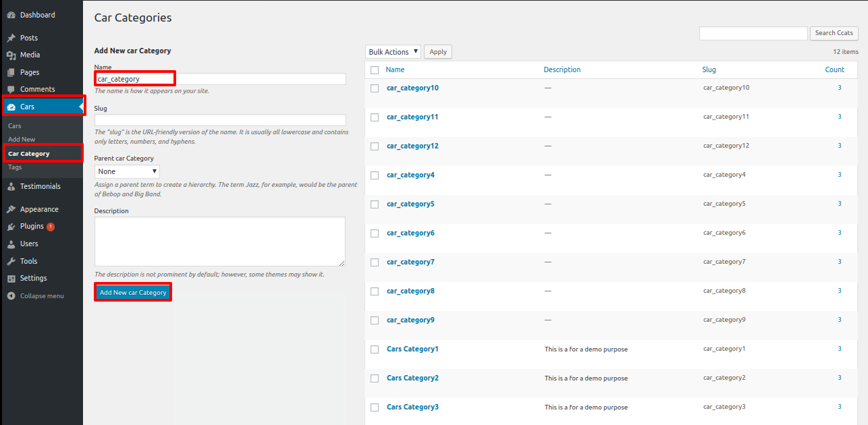Open the Tags submenu item
Screen dimensions: 868x425
(x=15, y=167)
